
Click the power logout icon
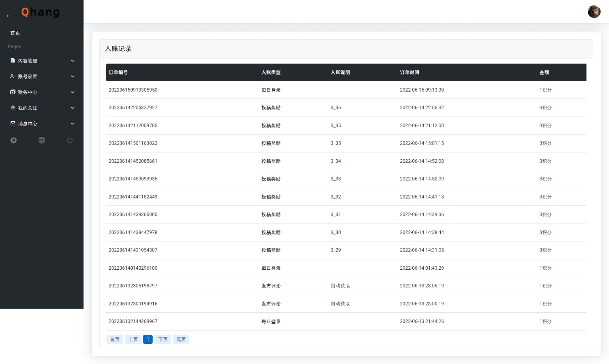70,140
